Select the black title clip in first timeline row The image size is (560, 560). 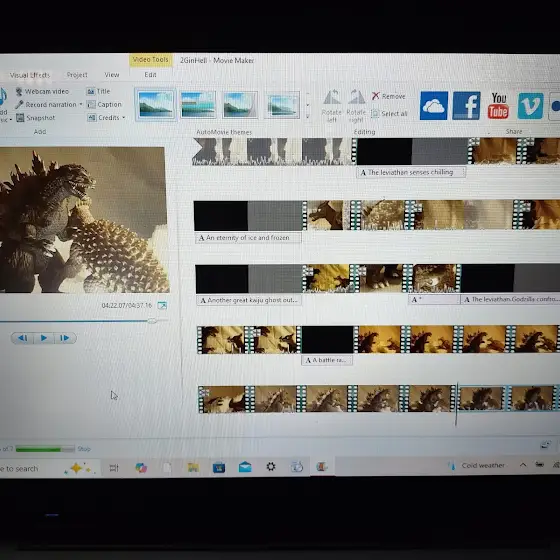point(384,151)
